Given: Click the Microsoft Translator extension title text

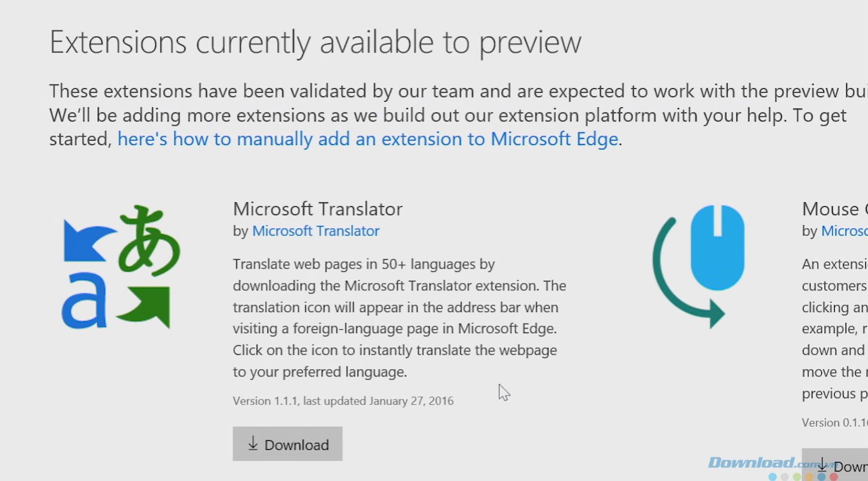Looking at the screenshot, I should tap(317, 209).
